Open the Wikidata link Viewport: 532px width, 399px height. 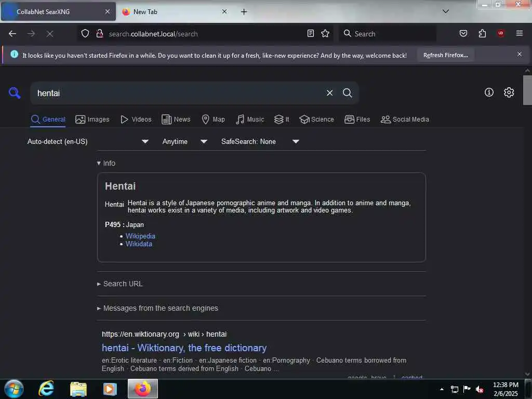[139, 244]
